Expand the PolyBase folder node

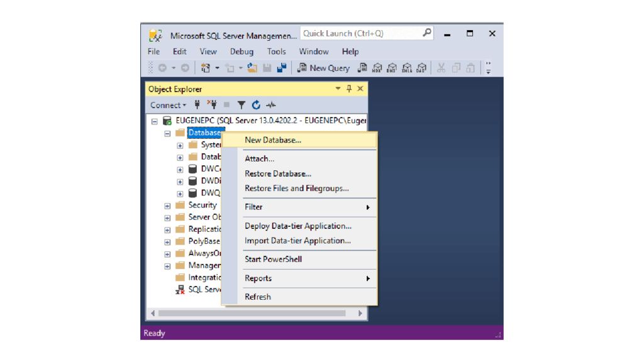(167, 242)
